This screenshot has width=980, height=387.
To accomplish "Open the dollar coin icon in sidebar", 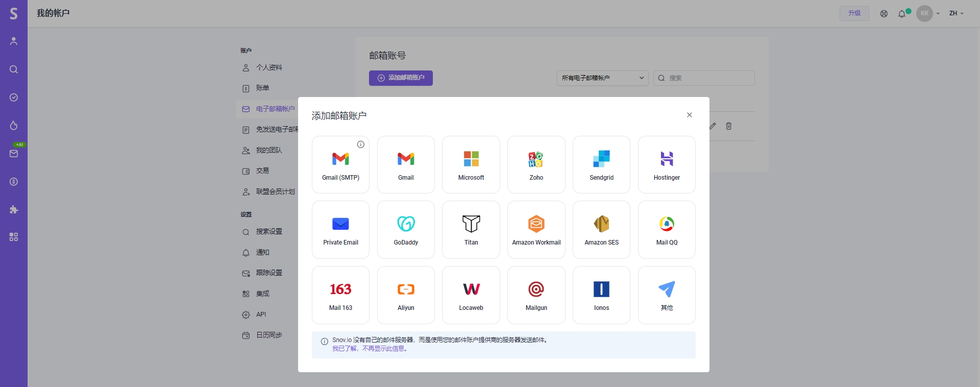I will coord(14,182).
